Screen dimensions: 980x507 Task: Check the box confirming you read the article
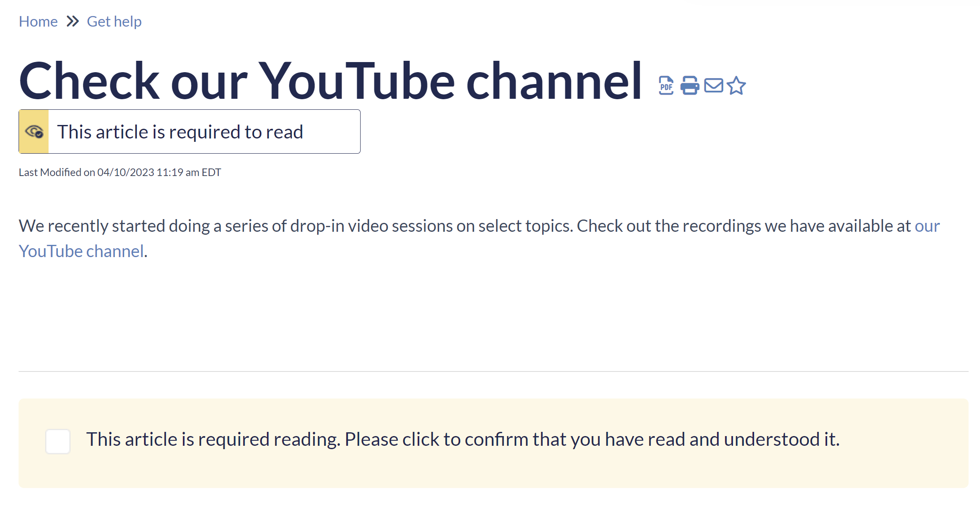(58, 441)
